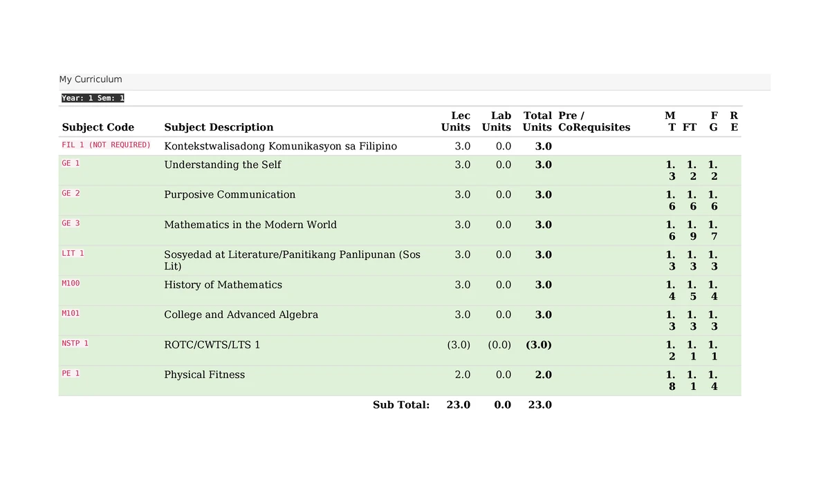Click the Sub Total label

point(401,404)
